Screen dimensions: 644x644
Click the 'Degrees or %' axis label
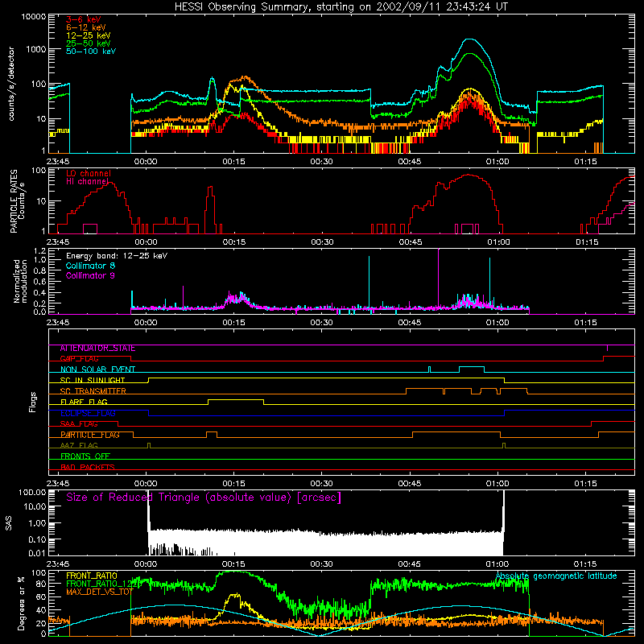pos(21,603)
